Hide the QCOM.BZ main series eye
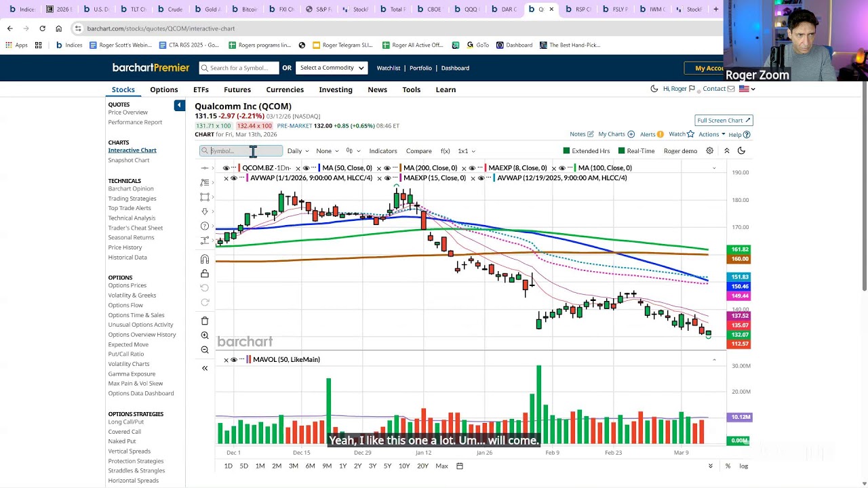Screen dimensions: 868x488 point(226,168)
